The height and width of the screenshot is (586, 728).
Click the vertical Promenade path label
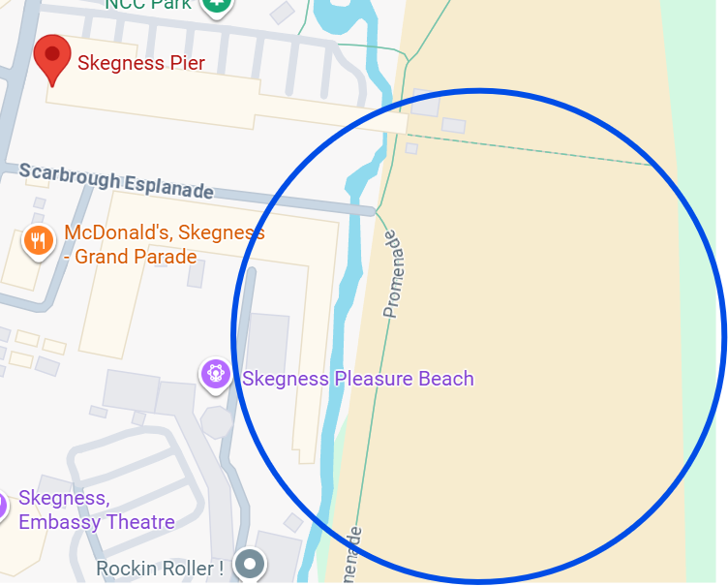tap(393, 274)
